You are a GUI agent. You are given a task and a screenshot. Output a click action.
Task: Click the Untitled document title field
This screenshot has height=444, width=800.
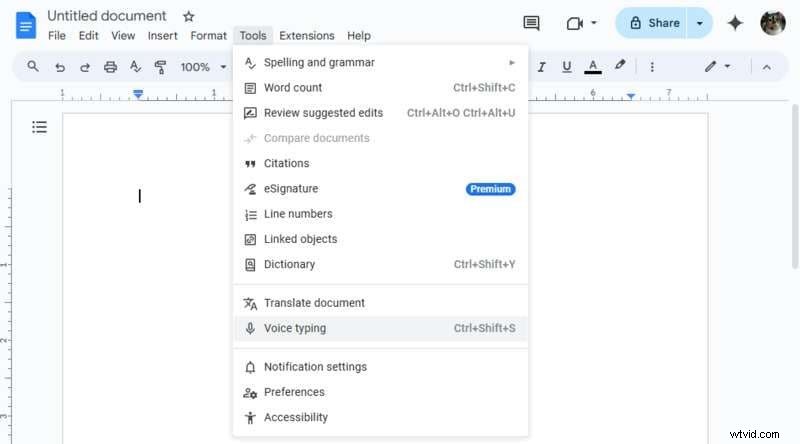(107, 16)
